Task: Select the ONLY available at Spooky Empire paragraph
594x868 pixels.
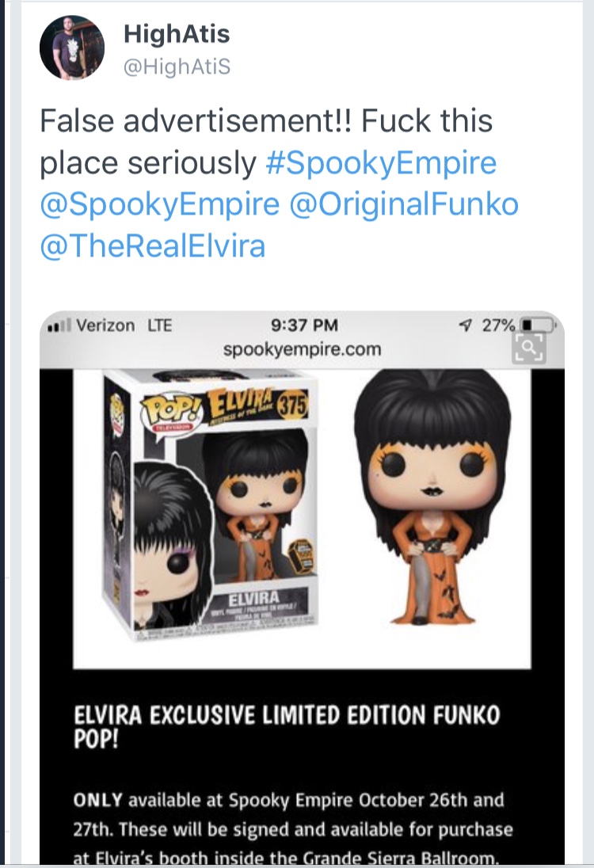Action: [x=293, y=828]
